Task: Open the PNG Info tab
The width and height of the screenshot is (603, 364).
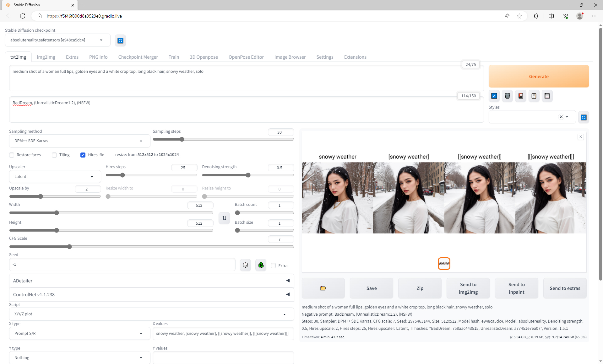Action: [x=98, y=57]
